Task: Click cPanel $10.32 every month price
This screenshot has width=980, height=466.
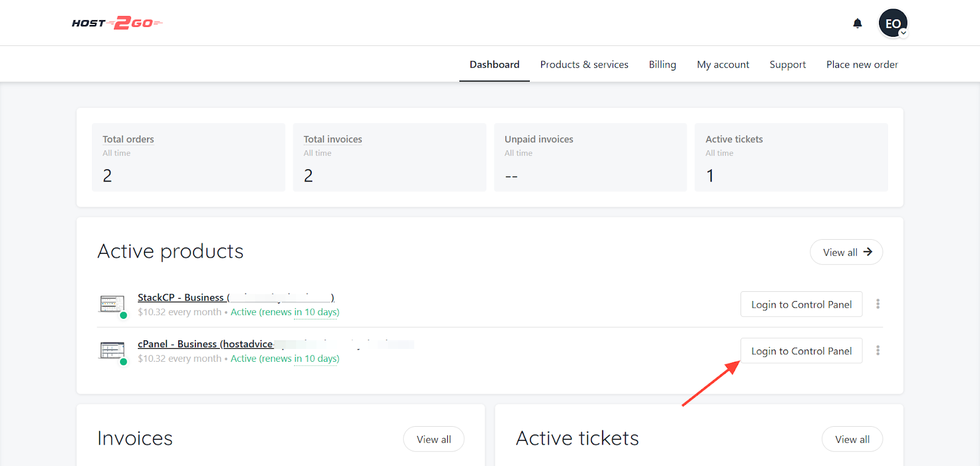Action: [x=179, y=359]
